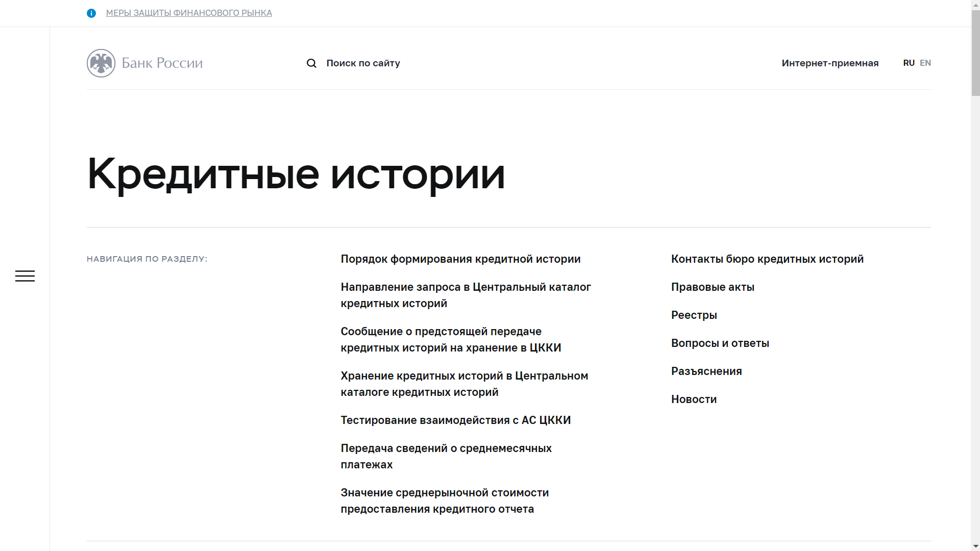980x551 pixels.
Task: Click Поиск по сайту search field
Action: pyautogui.click(x=363, y=63)
